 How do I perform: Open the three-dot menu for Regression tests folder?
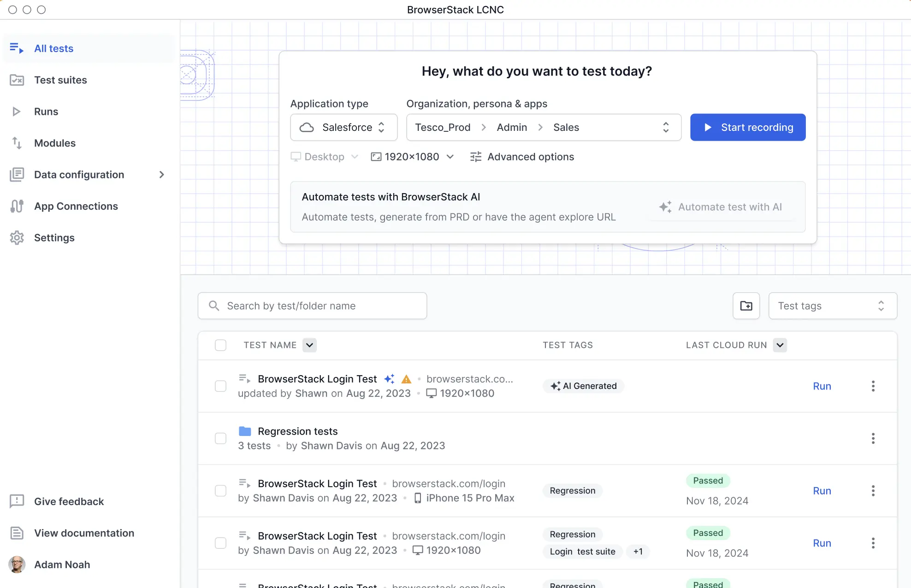(x=873, y=438)
